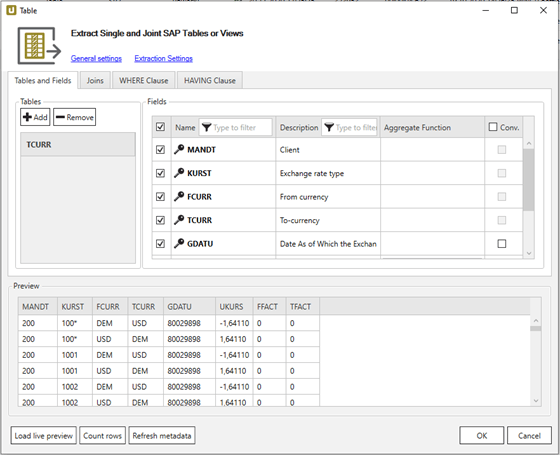
Task: Uncheck the GDATU field checkbox
Action: pos(160,244)
